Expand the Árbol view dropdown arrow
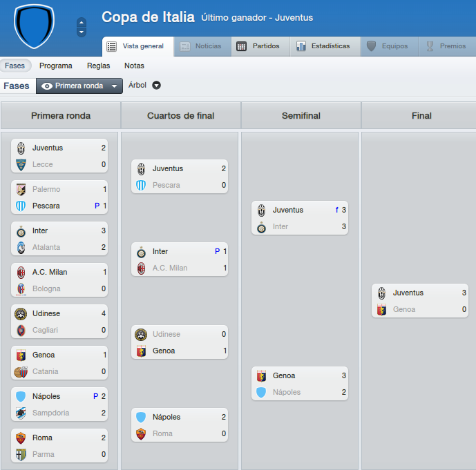Screen dimensions: 476x470 pos(156,85)
